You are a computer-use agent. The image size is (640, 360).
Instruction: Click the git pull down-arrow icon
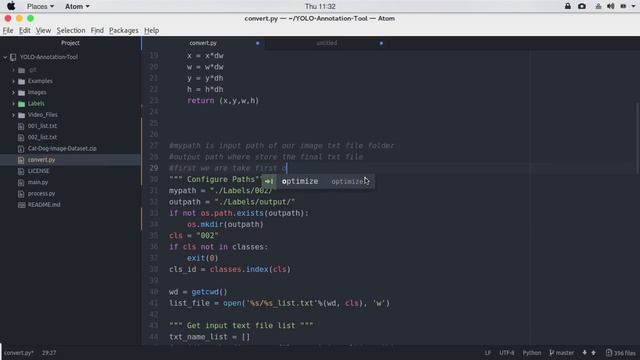point(584,353)
